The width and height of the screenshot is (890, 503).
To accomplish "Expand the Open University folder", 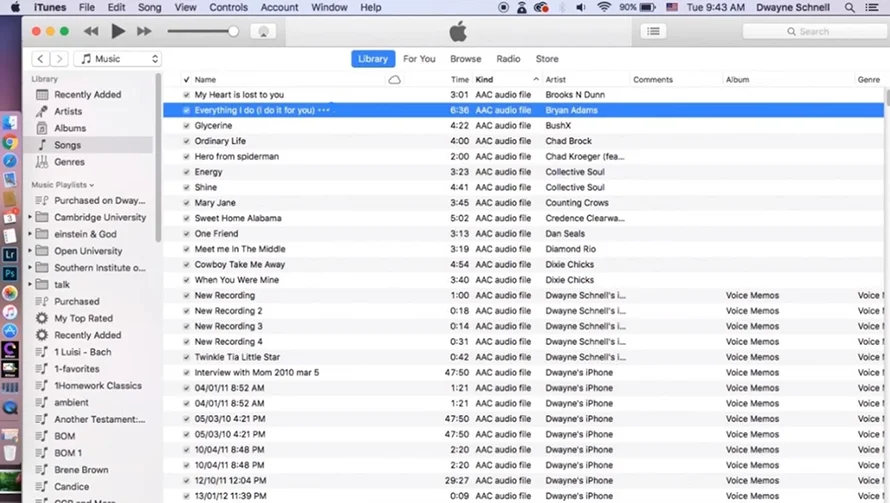I will point(30,250).
